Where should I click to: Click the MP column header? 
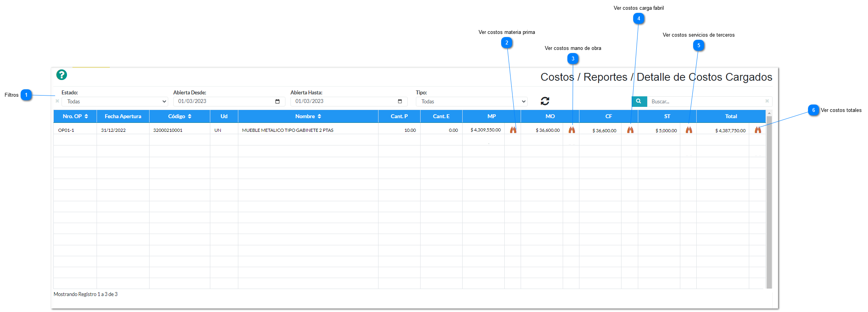click(491, 116)
